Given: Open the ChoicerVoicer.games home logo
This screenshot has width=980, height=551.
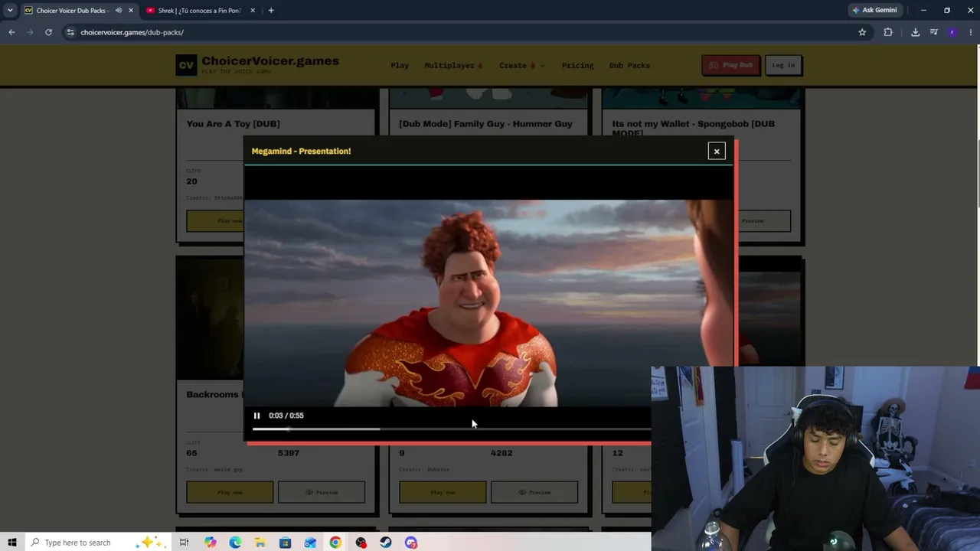Looking at the screenshot, I should tap(257, 65).
